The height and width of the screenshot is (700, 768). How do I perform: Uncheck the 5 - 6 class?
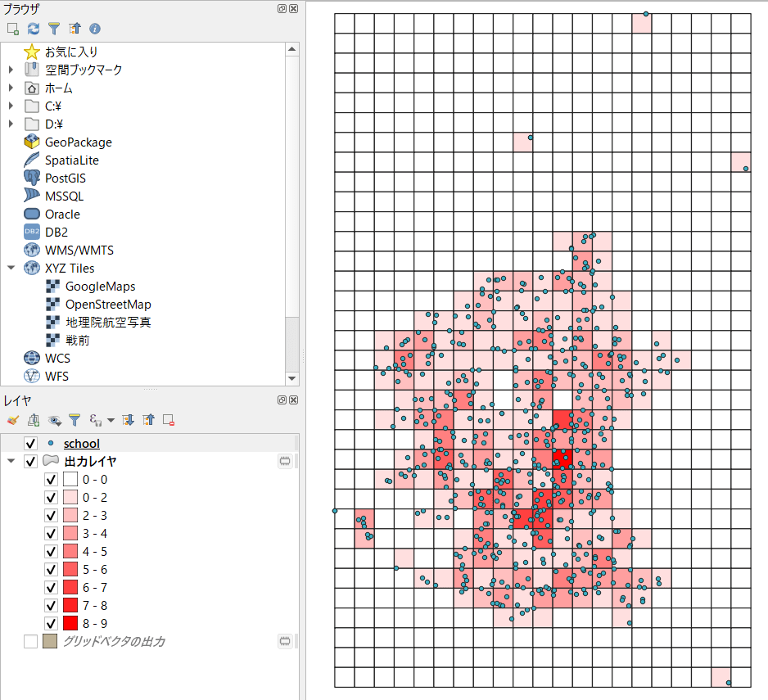point(51,569)
